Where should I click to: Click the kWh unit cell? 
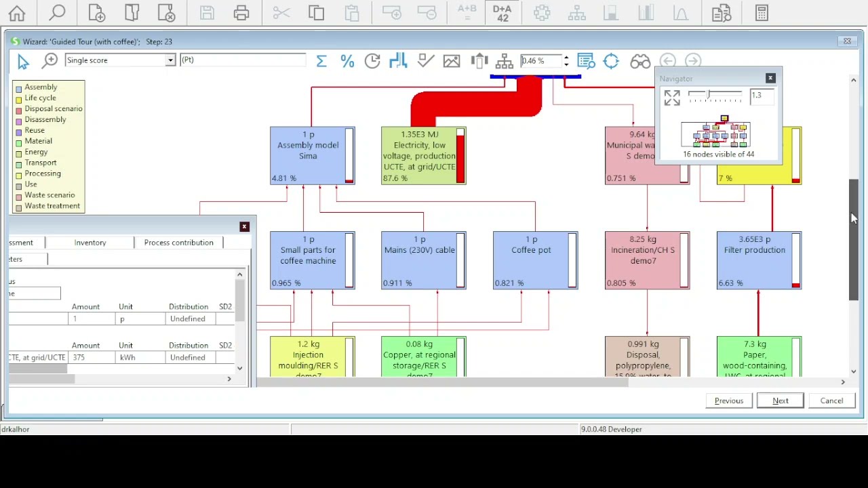(141, 357)
